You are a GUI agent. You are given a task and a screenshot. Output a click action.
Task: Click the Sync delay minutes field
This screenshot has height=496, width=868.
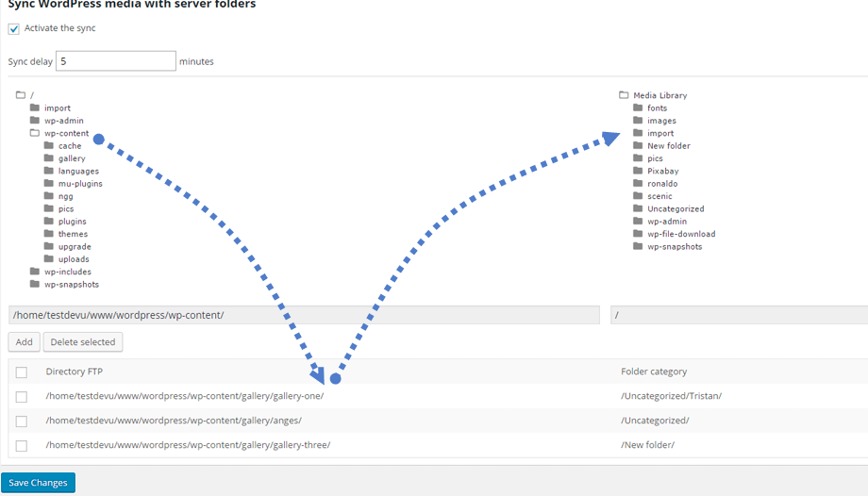point(116,61)
